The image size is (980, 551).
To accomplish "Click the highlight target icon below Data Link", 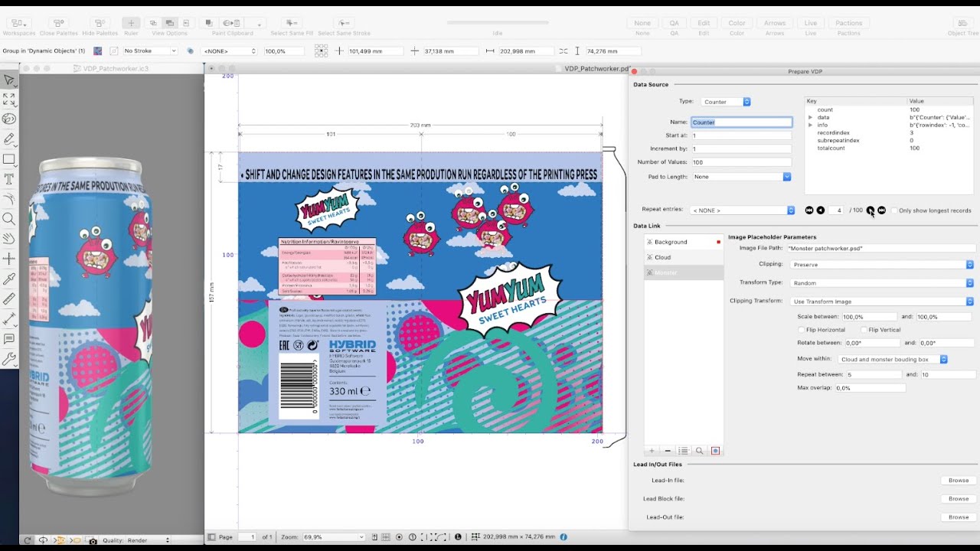I will [716, 451].
